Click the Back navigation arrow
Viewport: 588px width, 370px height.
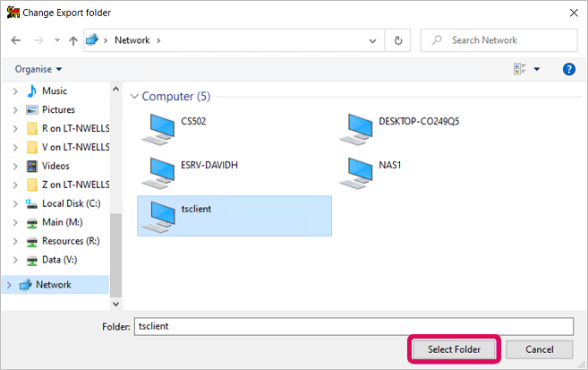pyautogui.click(x=16, y=40)
